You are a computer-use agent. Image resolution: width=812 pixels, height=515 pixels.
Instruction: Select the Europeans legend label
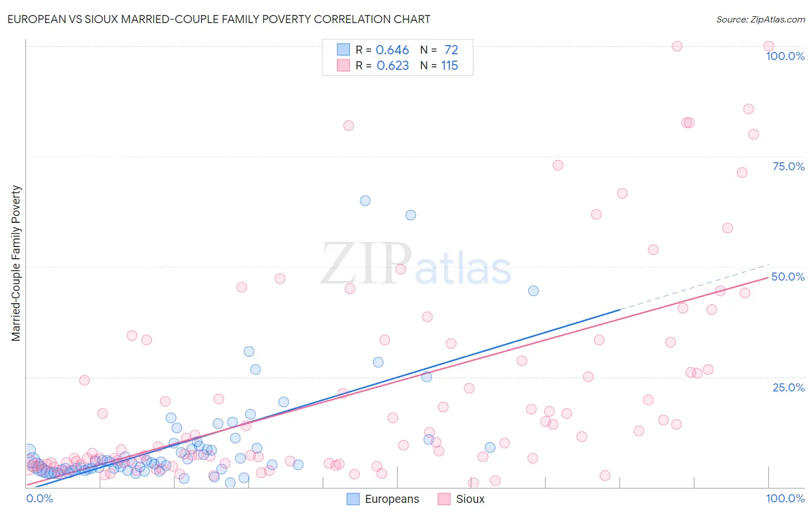(x=392, y=499)
